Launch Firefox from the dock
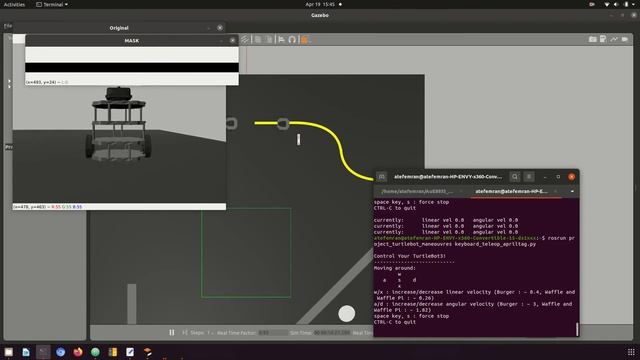640x360 pixels. click(78, 352)
